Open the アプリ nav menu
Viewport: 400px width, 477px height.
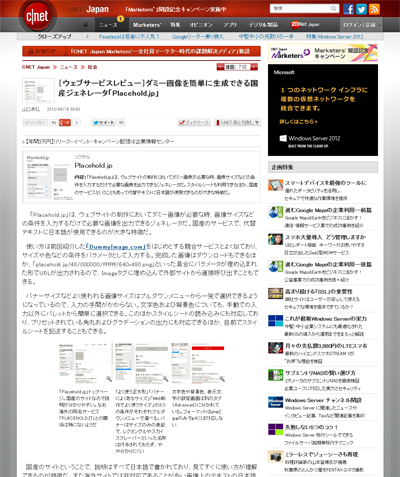tap(232, 25)
